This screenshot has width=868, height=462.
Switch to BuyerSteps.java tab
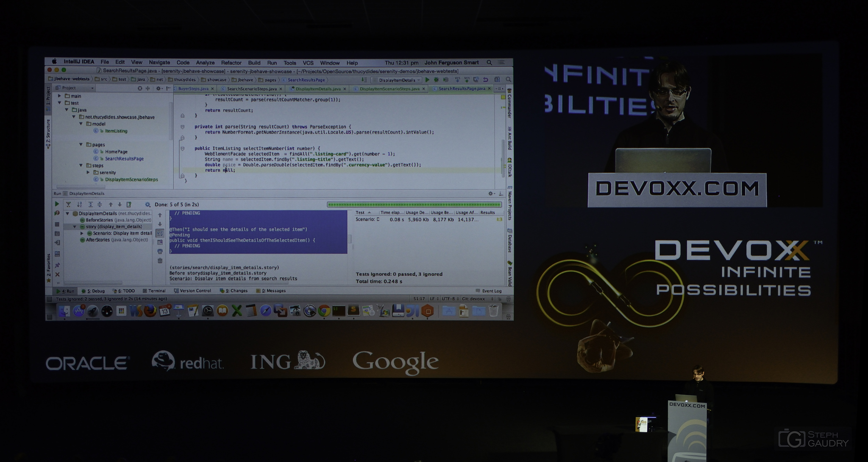193,89
